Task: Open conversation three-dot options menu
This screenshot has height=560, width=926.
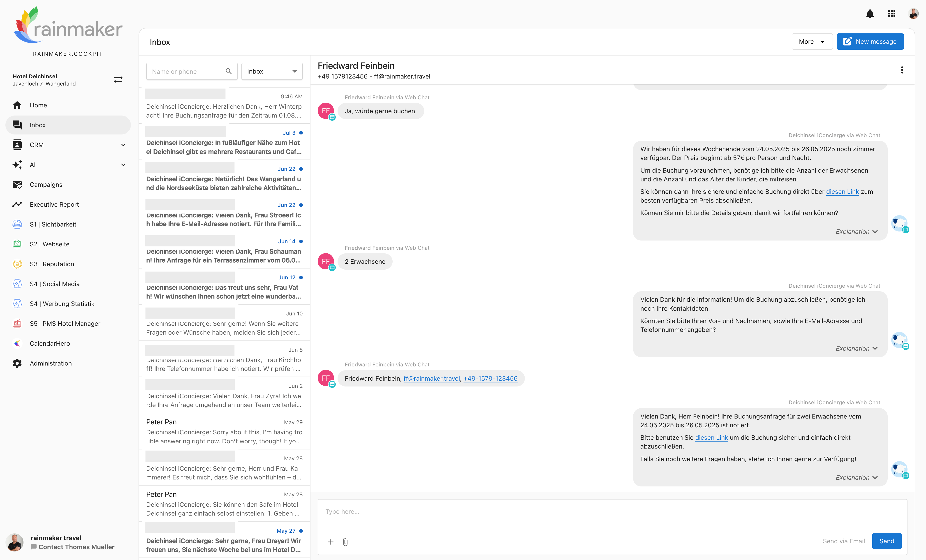Action: click(902, 70)
